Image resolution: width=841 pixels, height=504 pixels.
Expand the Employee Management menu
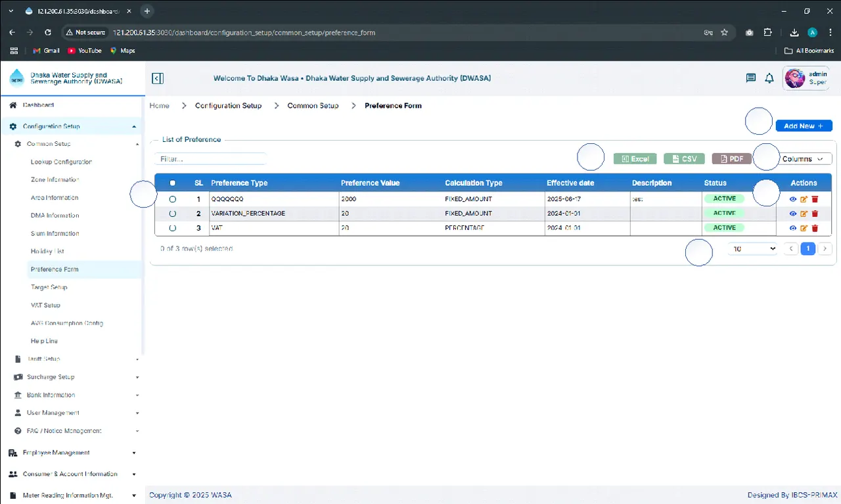pyautogui.click(x=72, y=453)
